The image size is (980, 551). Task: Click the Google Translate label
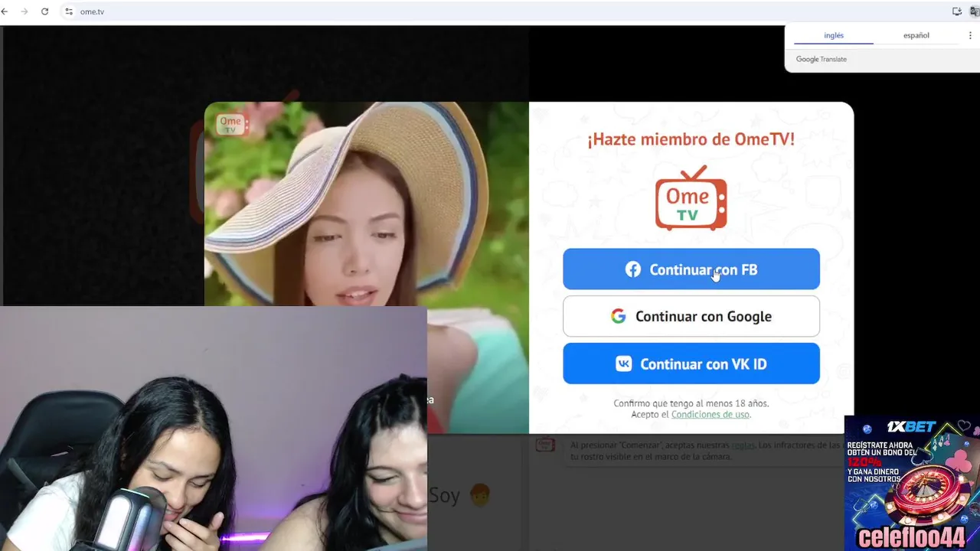[x=821, y=59]
